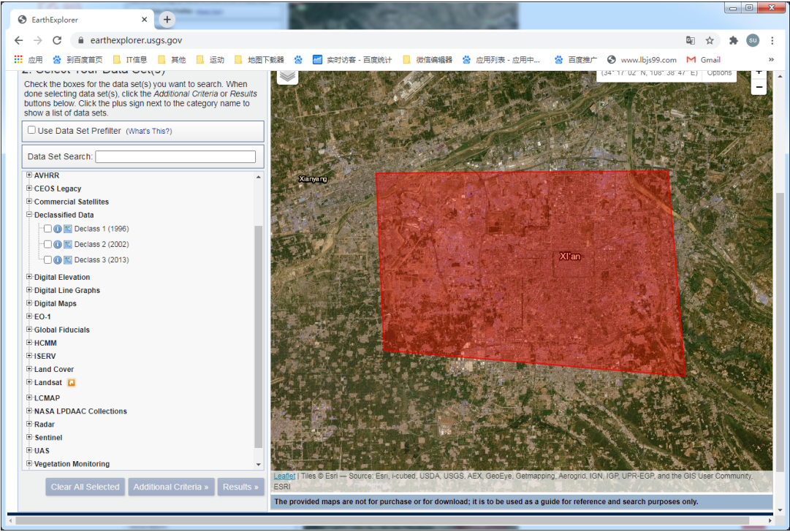This screenshot has height=532, width=790.
Task: Zoom out the map with minus button
Action: click(x=759, y=88)
